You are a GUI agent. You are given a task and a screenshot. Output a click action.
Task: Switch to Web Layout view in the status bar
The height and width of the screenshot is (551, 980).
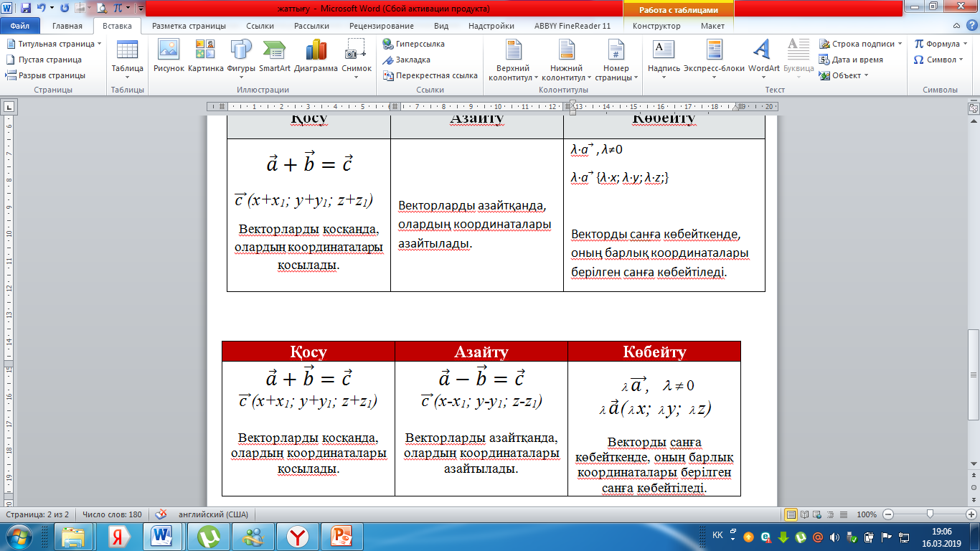coord(816,514)
